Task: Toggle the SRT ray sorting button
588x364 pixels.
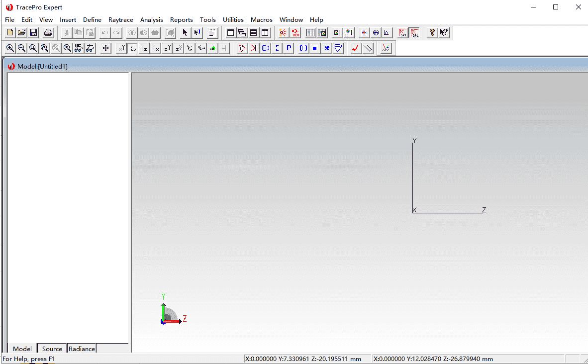Action: pyautogui.click(x=402, y=33)
